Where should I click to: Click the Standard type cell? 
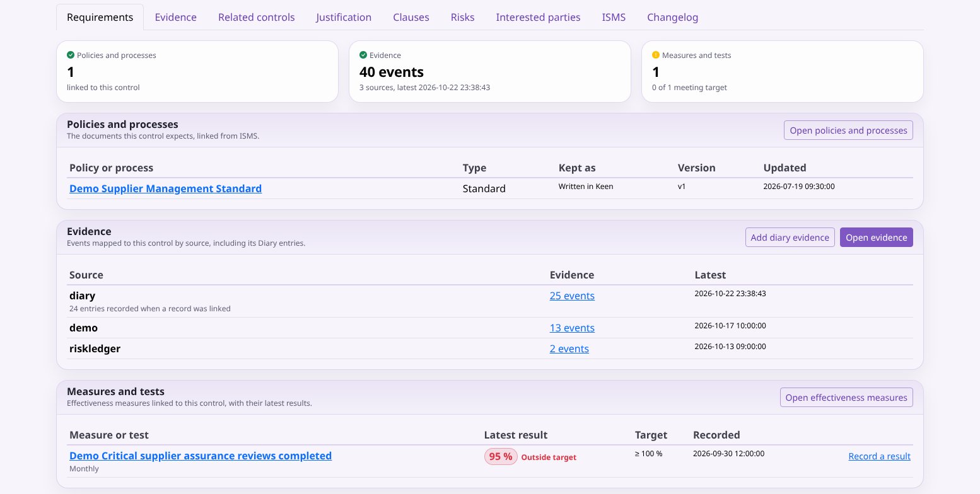(x=484, y=188)
